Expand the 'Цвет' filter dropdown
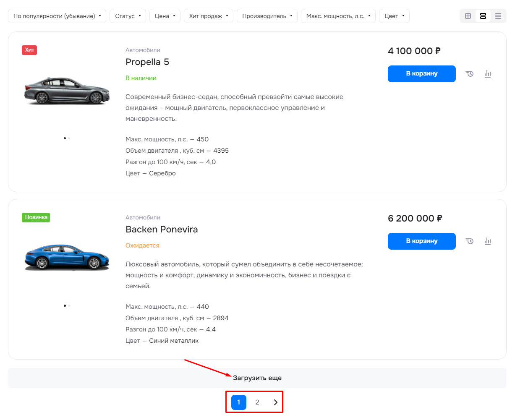This screenshot has height=420, width=515. point(394,16)
